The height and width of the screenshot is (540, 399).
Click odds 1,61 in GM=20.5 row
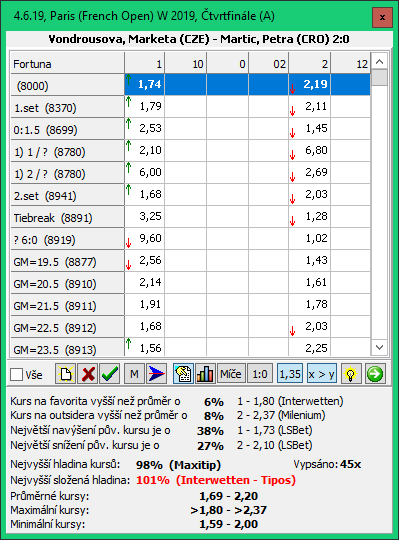point(309,283)
